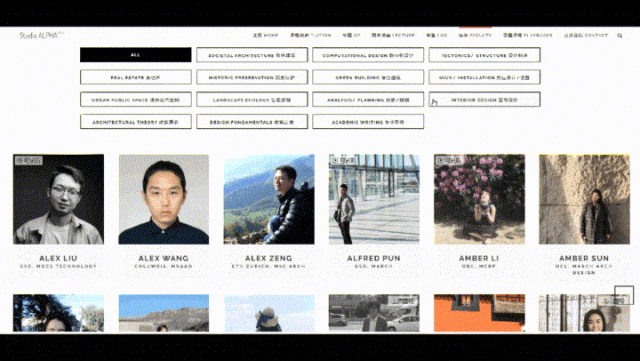
Task: Filter by Landscape Ecology
Action: [252, 99]
